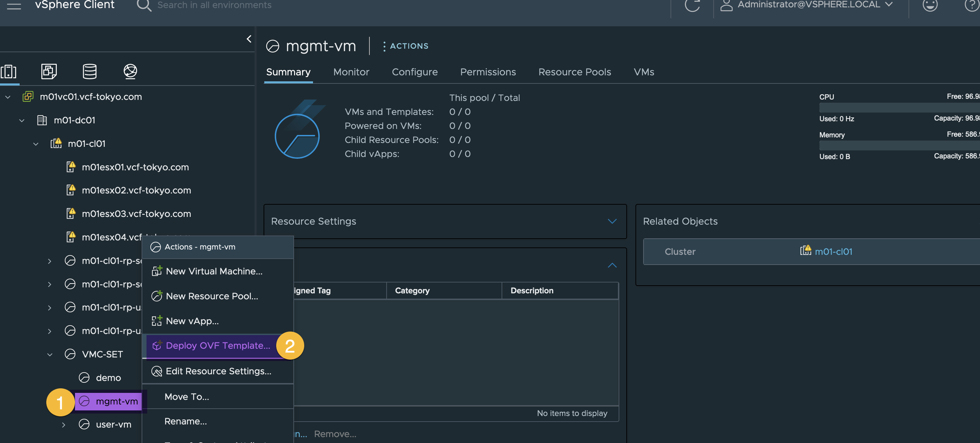Refresh the vSphere Client view
Screen dimensions: 980x443
[692, 5]
